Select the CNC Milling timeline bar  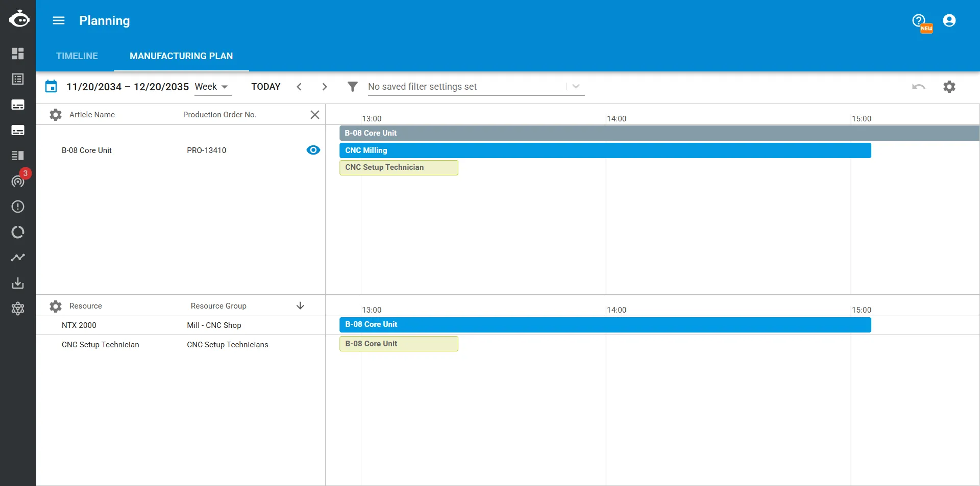click(x=605, y=150)
